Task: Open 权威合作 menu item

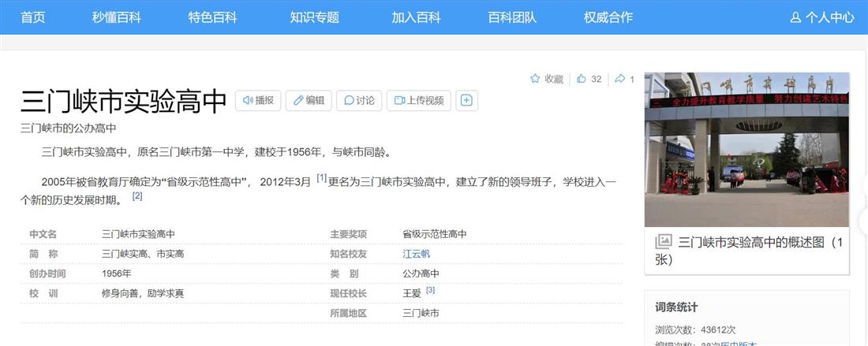Action: pyautogui.click(x=608, y=17)
